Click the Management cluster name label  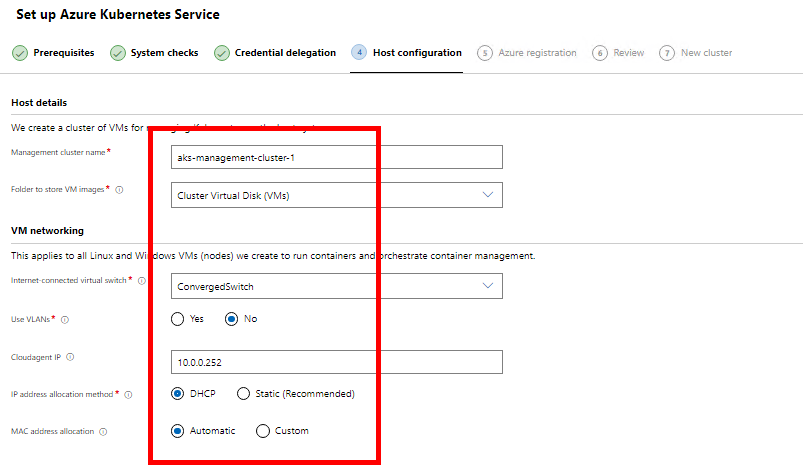click(58, 152)
